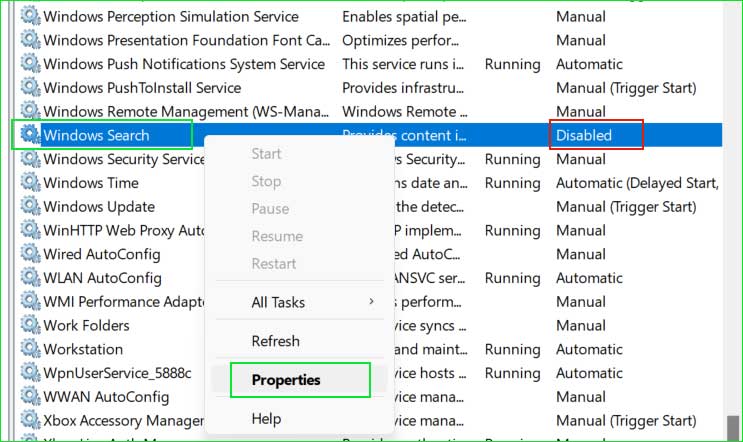Click the WWAN AutoConfig gear icon
The image size is (743, 442).
click(x=30, y=397)
